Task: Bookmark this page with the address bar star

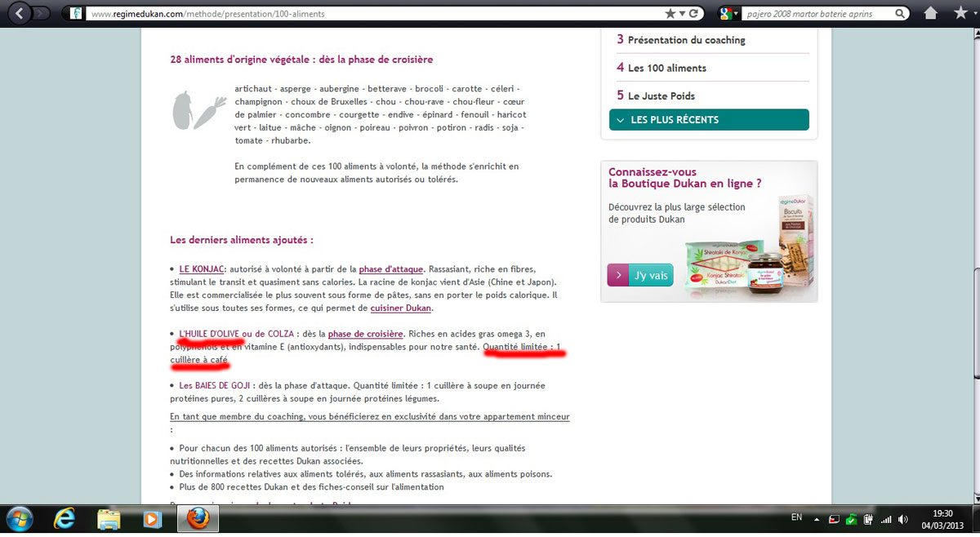Action: coord(670,14)
